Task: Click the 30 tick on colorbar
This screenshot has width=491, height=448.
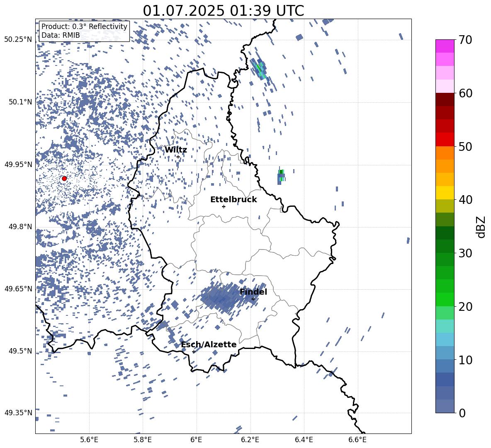Action: 465,253
